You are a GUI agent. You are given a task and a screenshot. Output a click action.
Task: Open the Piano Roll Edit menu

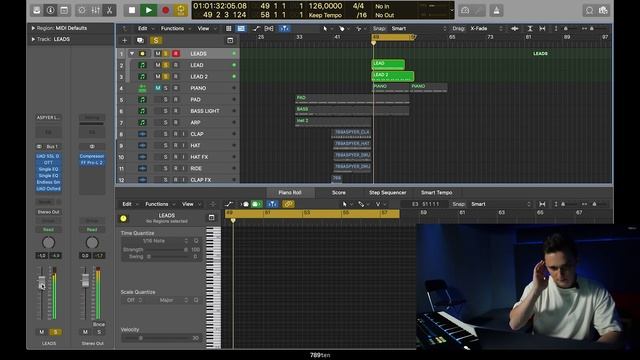tap(127, 204)
